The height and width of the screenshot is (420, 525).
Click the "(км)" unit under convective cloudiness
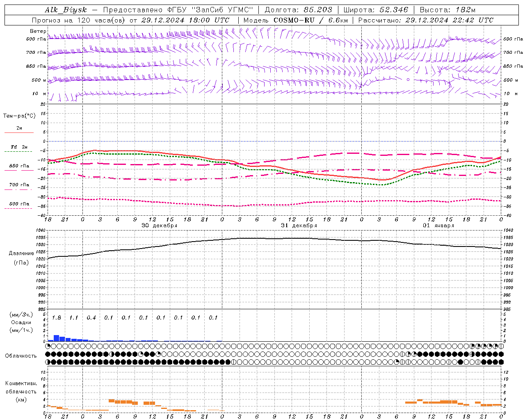tap(21, 399)
